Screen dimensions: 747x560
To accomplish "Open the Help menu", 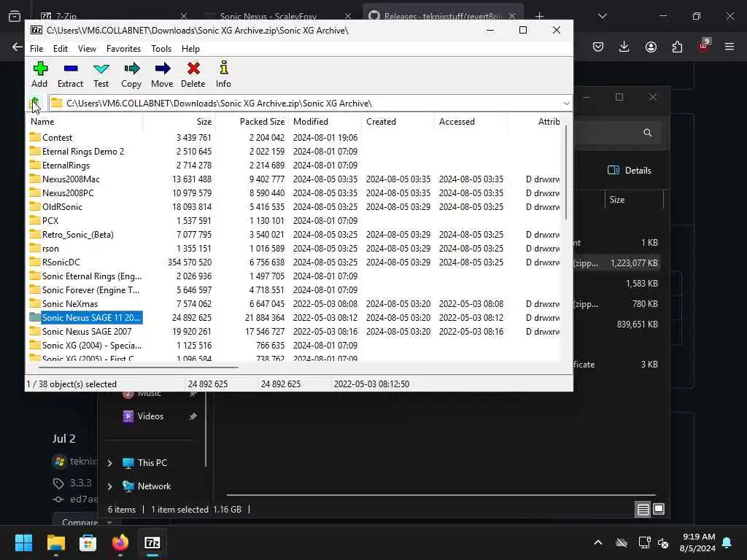I will [x=190, y=49].
